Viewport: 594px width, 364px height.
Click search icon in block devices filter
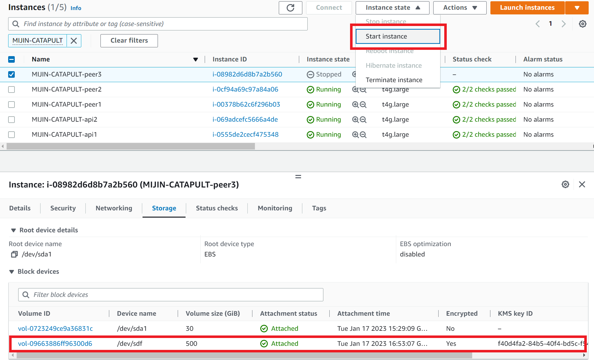coord(26,295)
